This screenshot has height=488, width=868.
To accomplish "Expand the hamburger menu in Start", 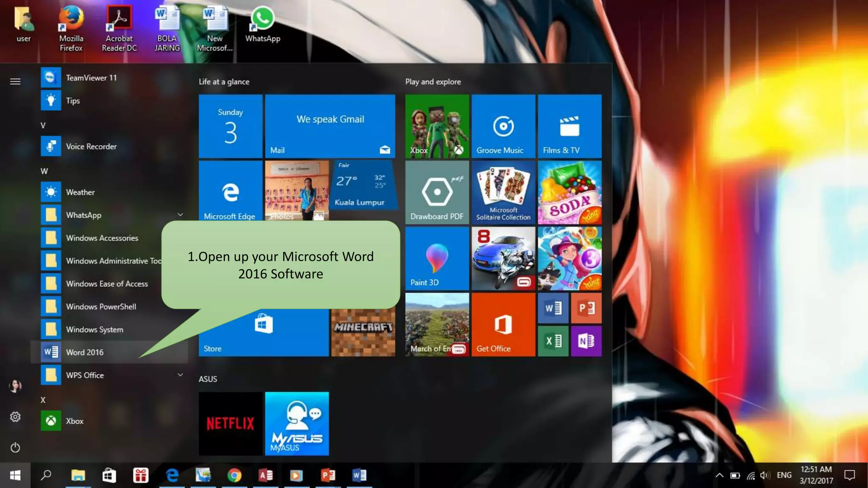I will pyautogui.click(x=15, y=81).
